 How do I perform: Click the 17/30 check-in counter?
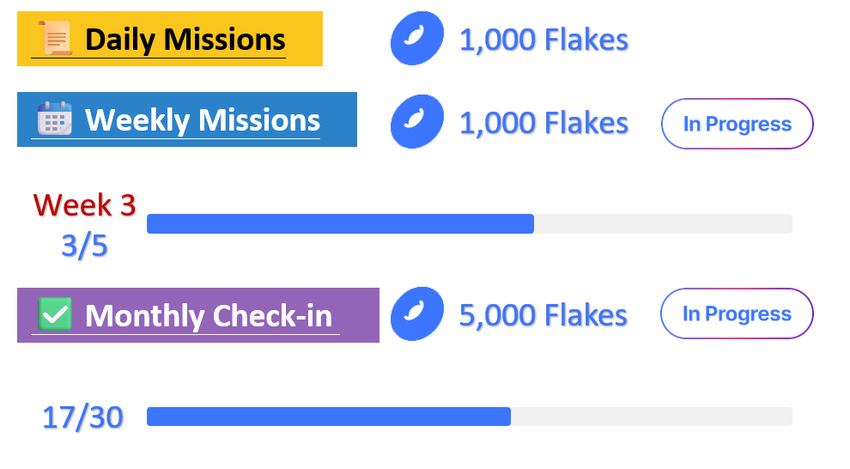(x=83, y=417)
